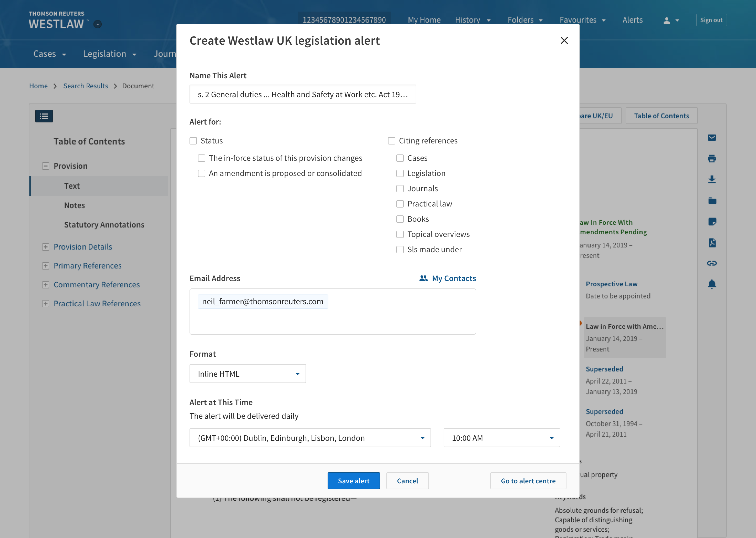Click the Prospective Law version link
The image size is (756, 538).
(x=611, y=284)
